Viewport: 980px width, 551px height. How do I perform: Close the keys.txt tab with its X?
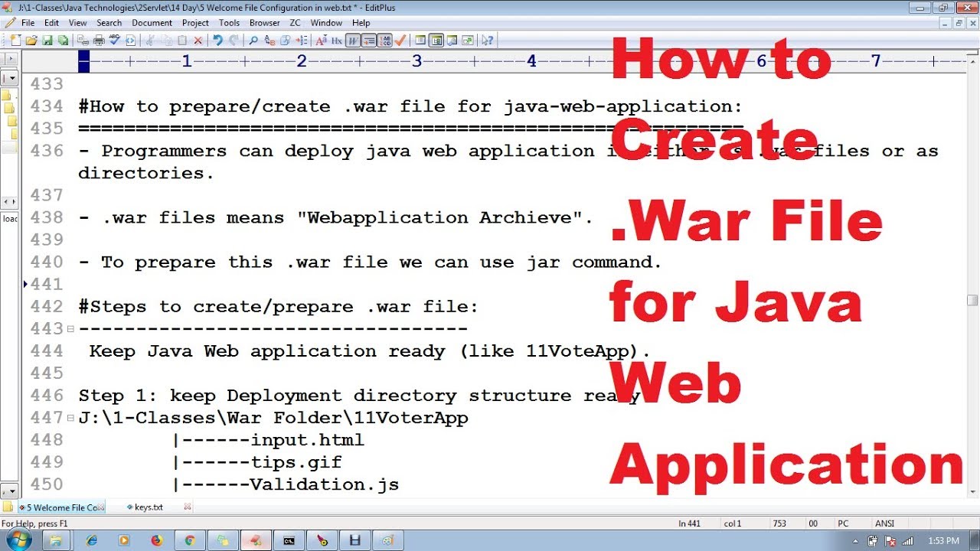(188, 507)
